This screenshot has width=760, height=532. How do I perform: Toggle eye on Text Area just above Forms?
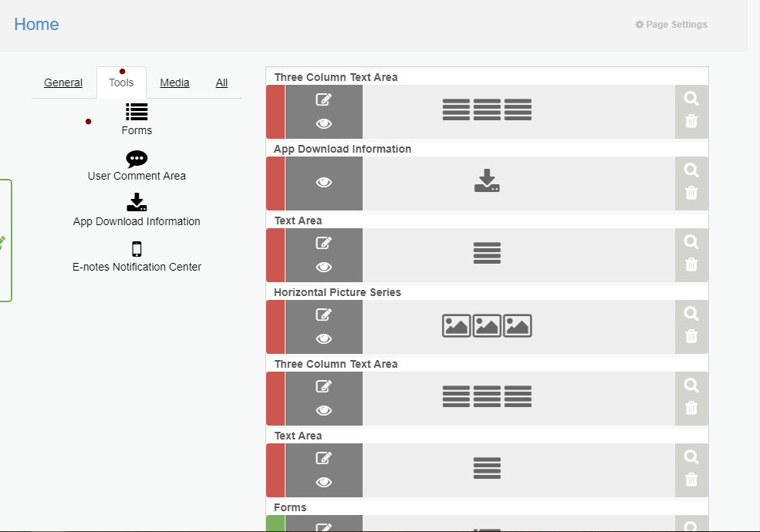click(324, 482)
